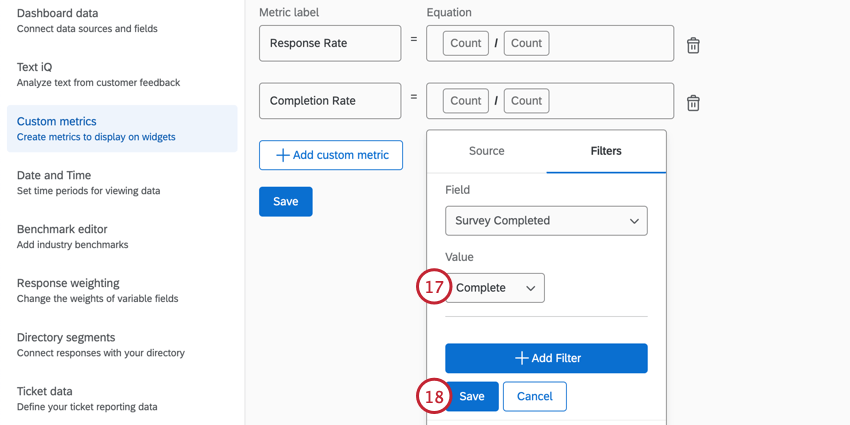This screenshot has width=850, height=425.
Task: Open Dashboard data in the sidebar
Action: point(87,20)
